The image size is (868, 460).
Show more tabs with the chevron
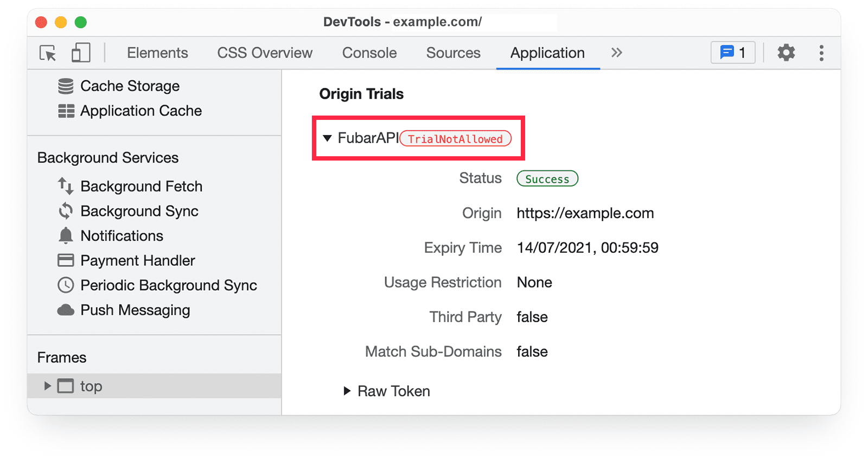click(616, 53)
